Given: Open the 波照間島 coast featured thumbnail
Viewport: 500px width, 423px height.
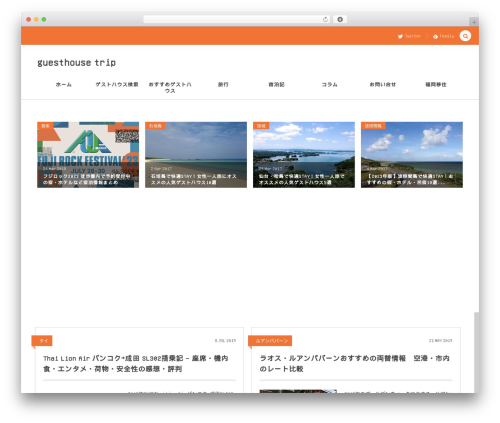Looking at the screenshot, I should (x=412, y=155).
